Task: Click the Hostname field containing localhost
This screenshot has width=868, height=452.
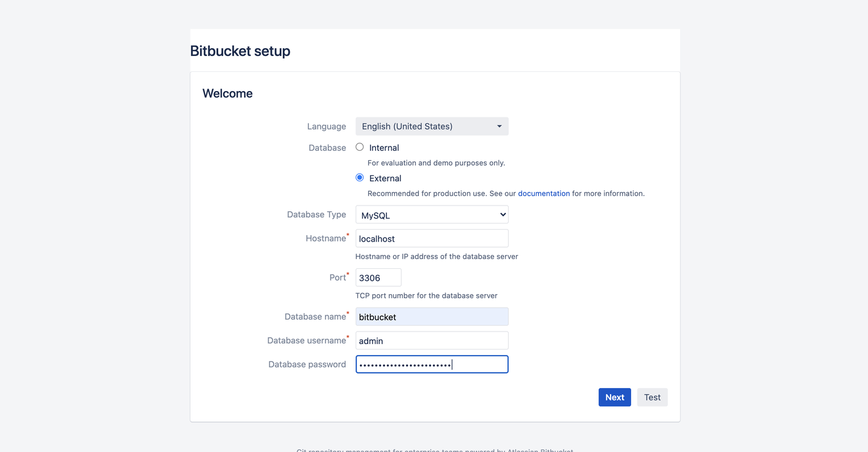Action: tap(432, 238)
